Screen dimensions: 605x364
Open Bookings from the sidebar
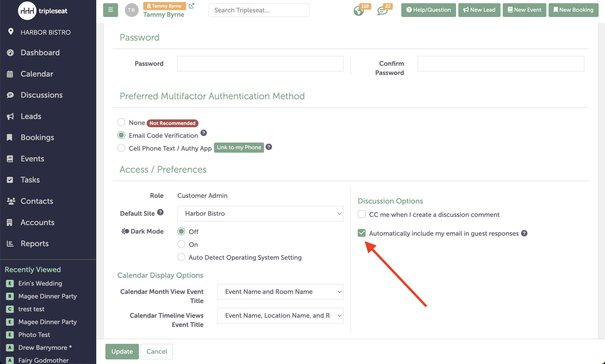click(x=37, y=137)
